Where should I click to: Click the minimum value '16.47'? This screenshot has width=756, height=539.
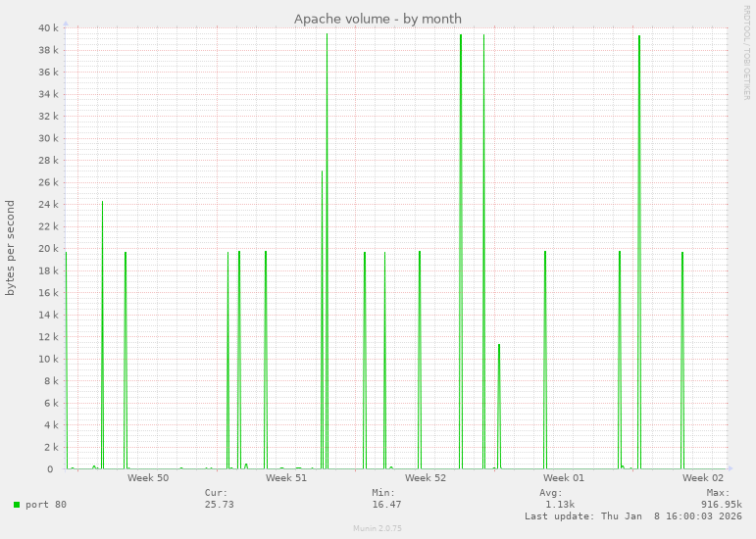point(386,505)
